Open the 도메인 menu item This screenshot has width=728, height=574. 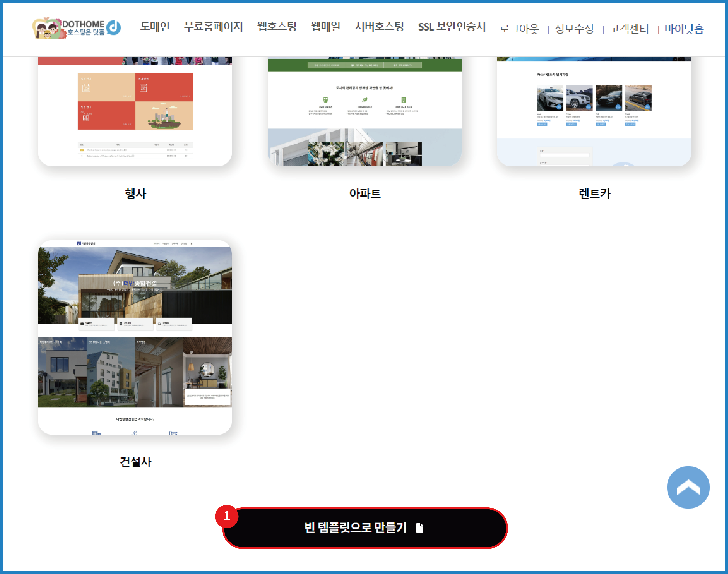155,28
